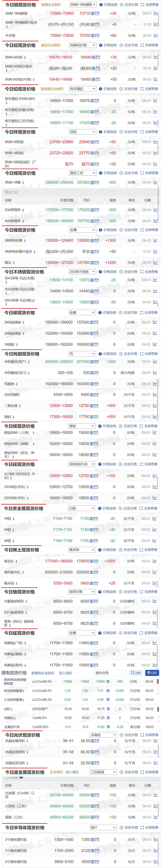Click average price 178500 for 氧化钆

click(83, 561)
